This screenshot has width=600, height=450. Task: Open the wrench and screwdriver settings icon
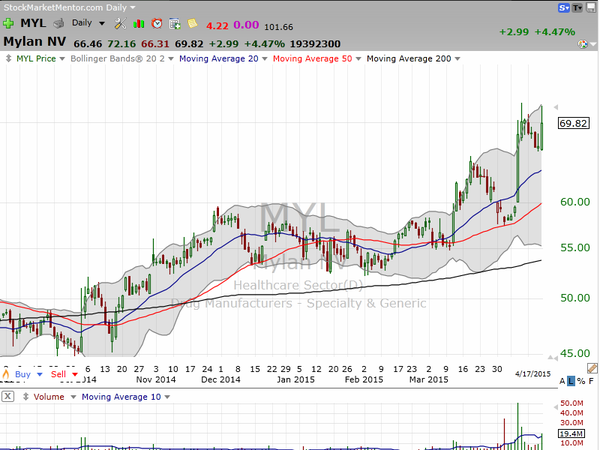click(x=120, y=24)
